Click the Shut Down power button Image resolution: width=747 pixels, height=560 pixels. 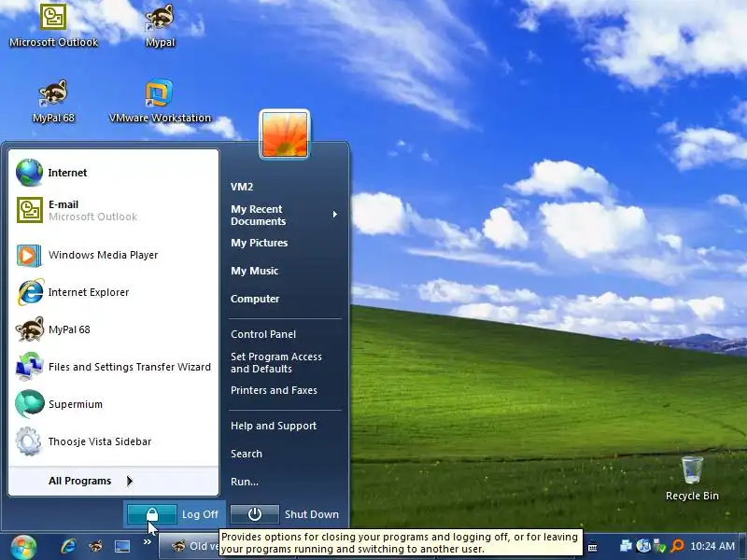pyautogui.click(x=255, y=514)
